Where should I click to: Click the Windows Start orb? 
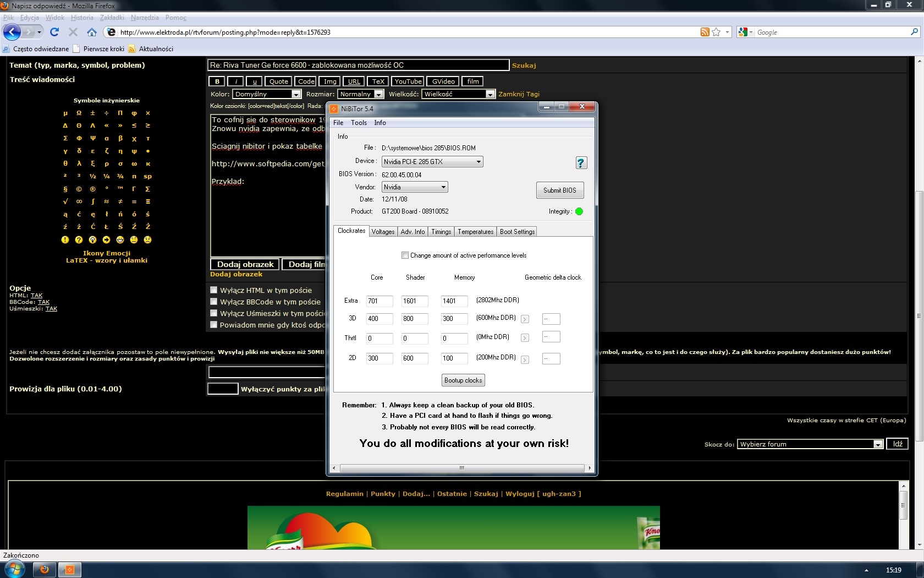14,569
